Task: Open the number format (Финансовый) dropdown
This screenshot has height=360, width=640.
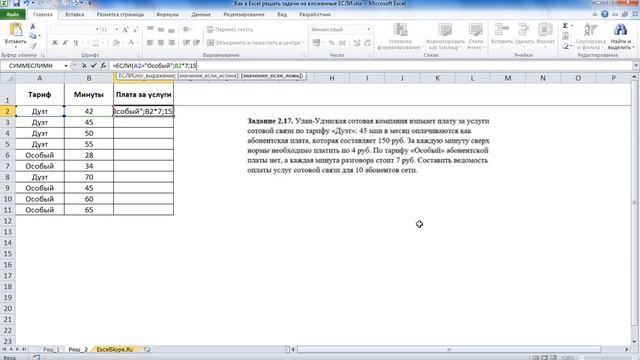Action: coord(369,29)
